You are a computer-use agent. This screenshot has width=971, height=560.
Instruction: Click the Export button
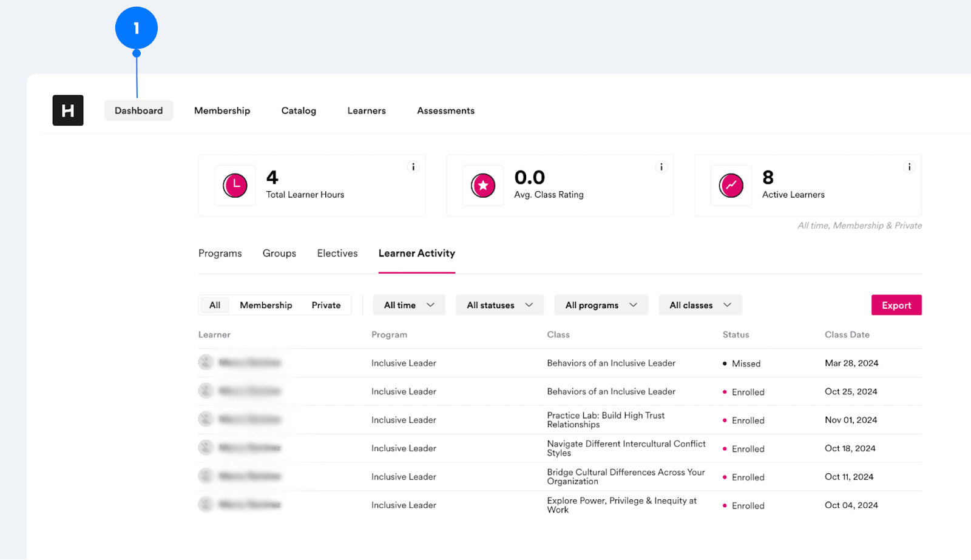pos(896,305)
